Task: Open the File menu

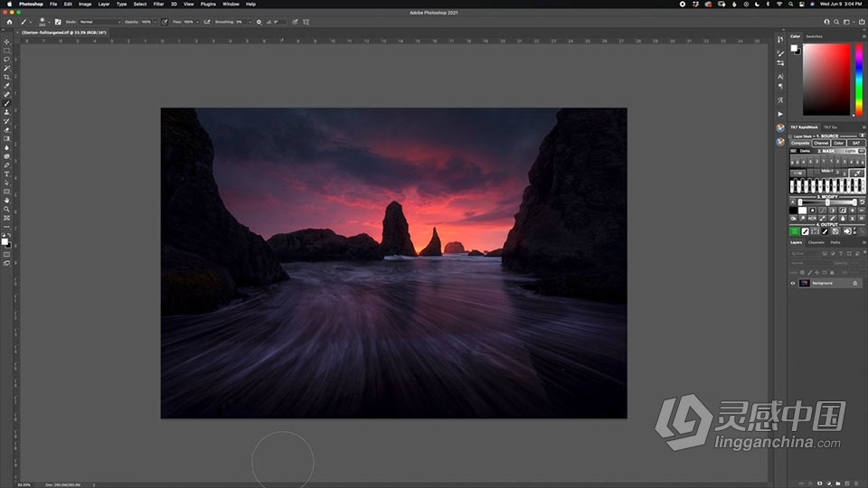Action: [53, 4]
